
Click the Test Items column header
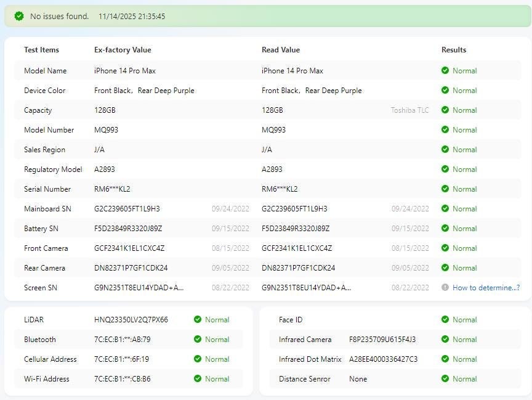tap(41, 50)
